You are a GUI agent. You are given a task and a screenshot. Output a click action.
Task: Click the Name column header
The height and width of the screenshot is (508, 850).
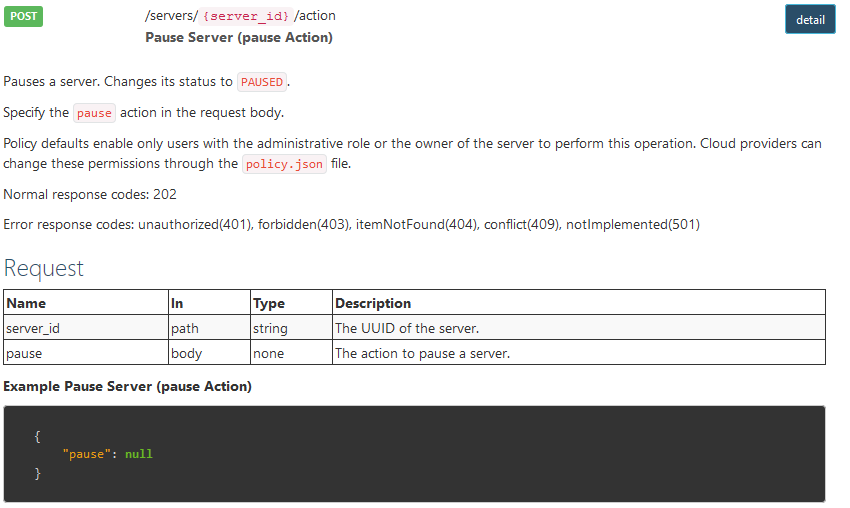(x=26, y=303)
